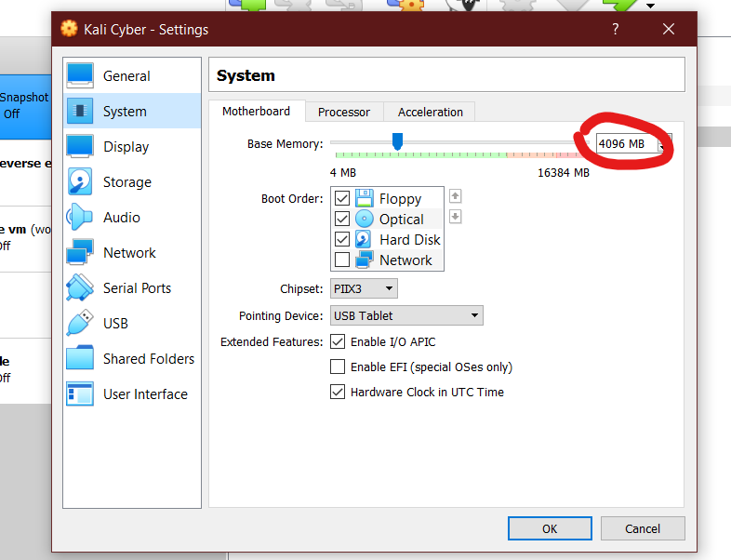Viewport: 731px width, 560px height.
Task: Select Optical row in boot order
Action: click(387, 219)
